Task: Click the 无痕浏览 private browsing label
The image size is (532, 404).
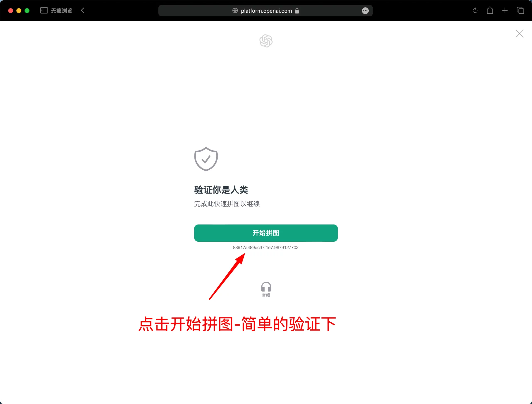Action: pos(62,11)
